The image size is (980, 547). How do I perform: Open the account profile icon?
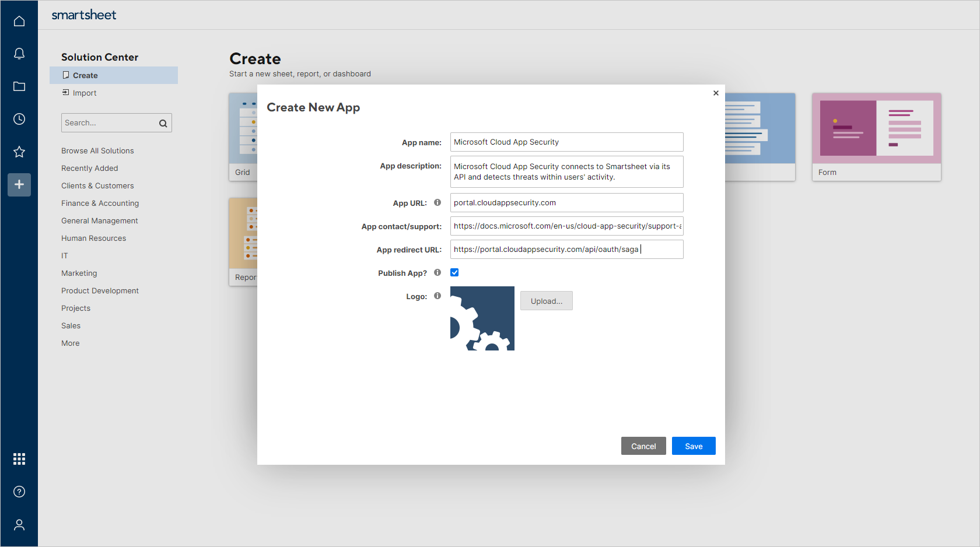(19, 525)
